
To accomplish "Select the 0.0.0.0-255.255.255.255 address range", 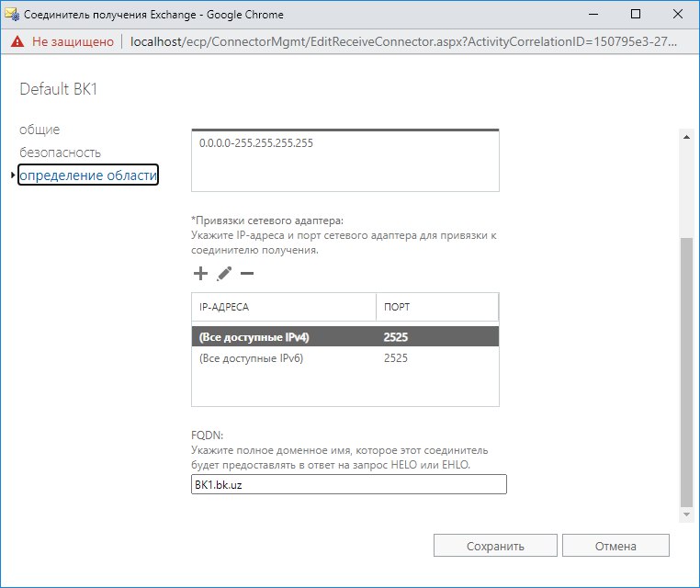I will point(256,143).
